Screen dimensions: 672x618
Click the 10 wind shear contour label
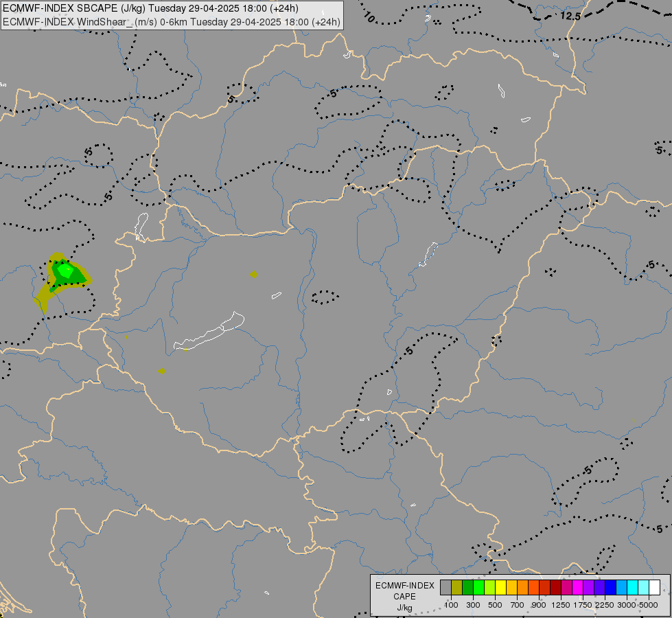click(x=369, y=16)
